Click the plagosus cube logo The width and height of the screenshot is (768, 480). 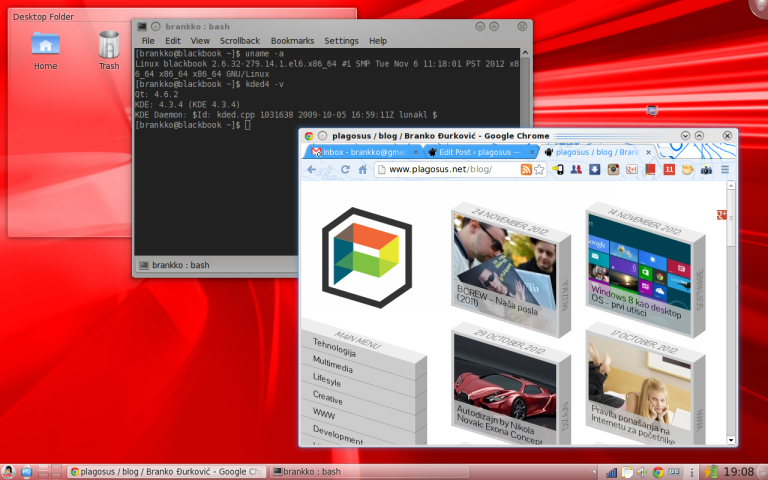tap(367, 258)
